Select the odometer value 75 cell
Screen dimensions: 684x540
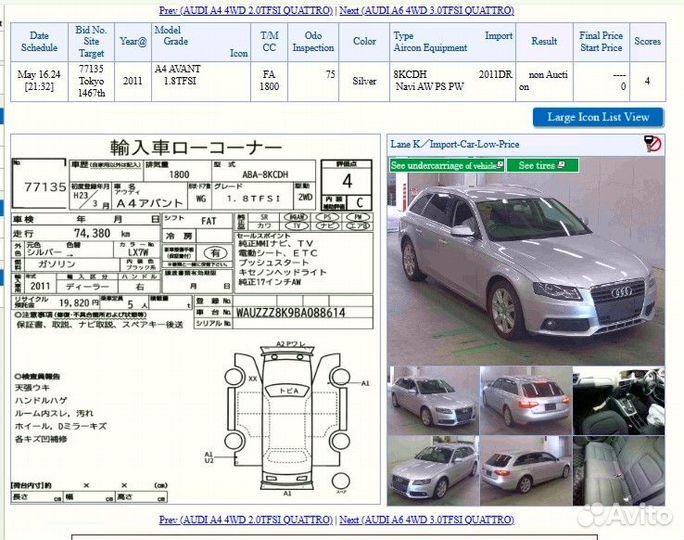[x=313, y=81]
